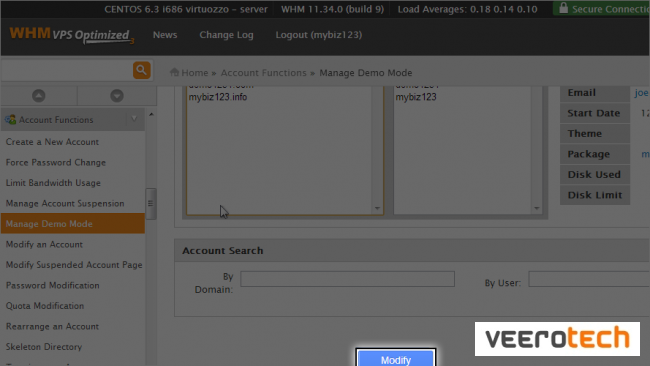This screenshot has height=366, width=650.
Task: Click the sidebar down arrow button
Action: point(117,96)
